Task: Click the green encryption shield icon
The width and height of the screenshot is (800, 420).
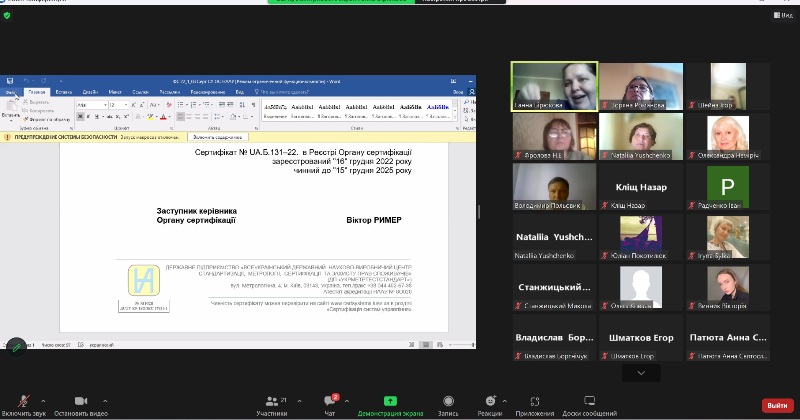Action: coord(7,15)
